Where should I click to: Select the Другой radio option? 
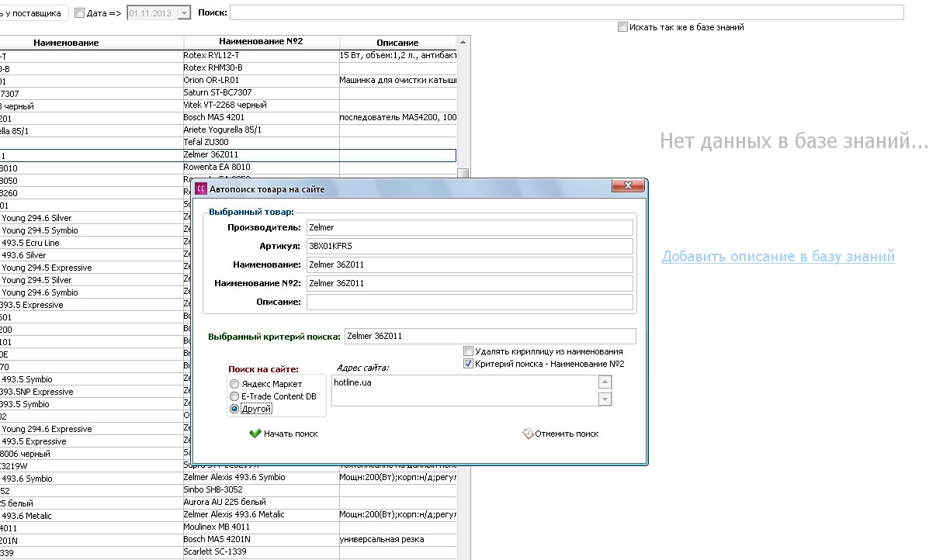coord(234,409)
